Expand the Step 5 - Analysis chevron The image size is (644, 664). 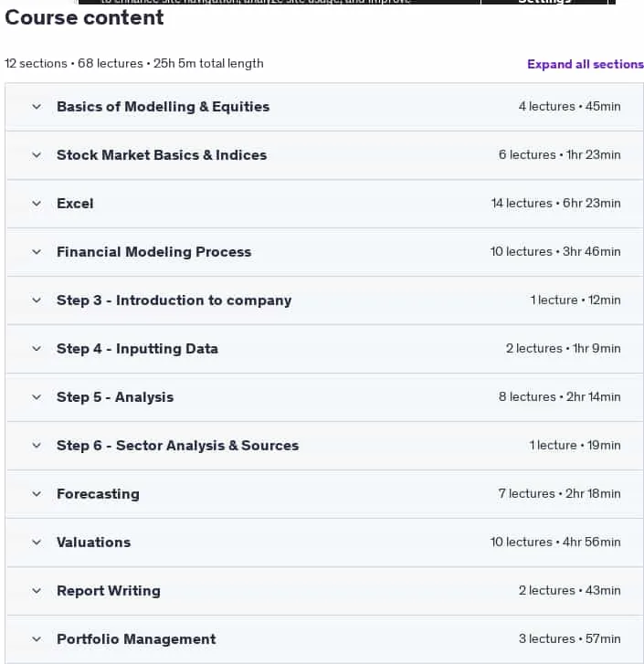[37, 397]
